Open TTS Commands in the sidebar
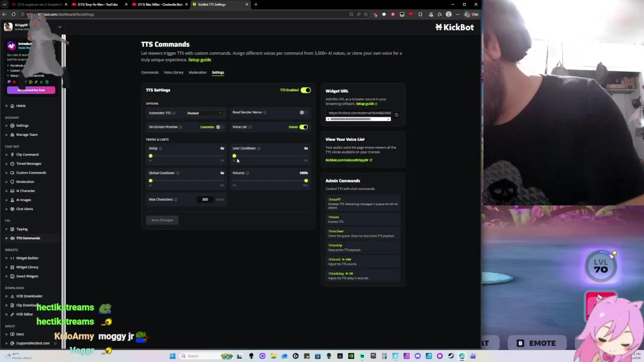The width and height of the screenshot is (644, 362). tap(28, 238)
